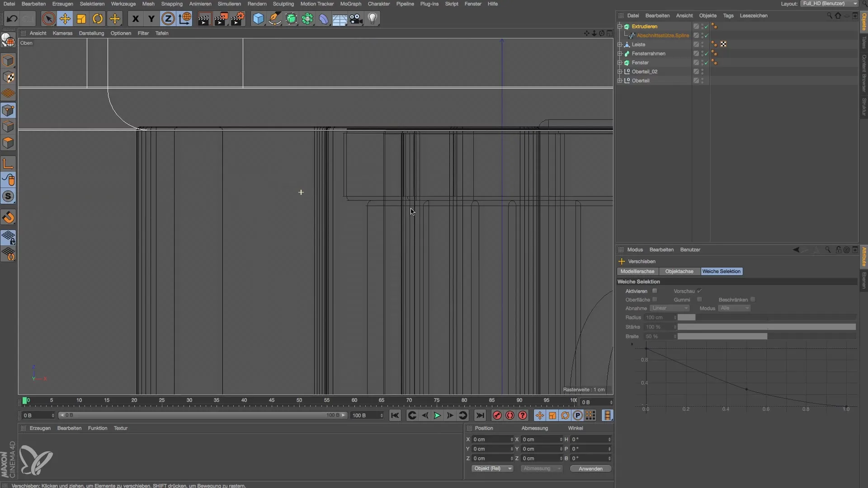Open material manager Erzeugen menu

pyautogui.click(x=40, y=428)
